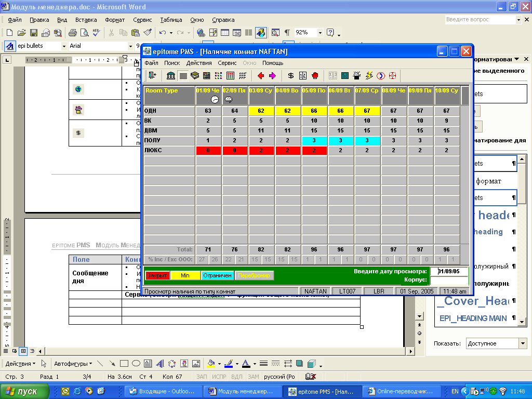Click the yellow lightning bolt icon

(x=369, y=76)
